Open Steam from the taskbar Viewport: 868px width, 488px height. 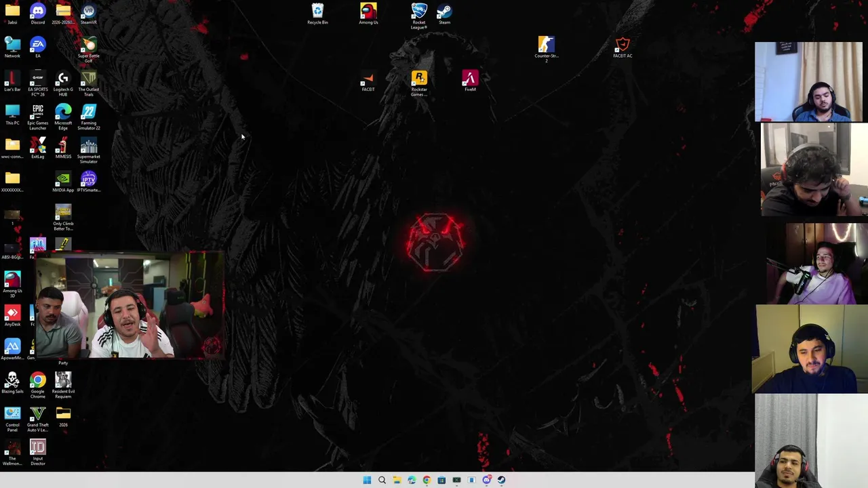coord(501,480)
